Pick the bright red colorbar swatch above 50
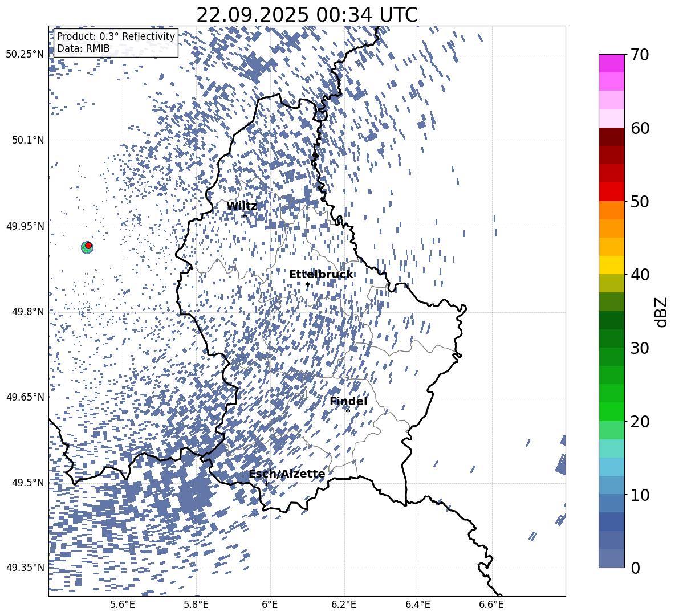This screenshot has width=675, height=616. pos(612,192)
